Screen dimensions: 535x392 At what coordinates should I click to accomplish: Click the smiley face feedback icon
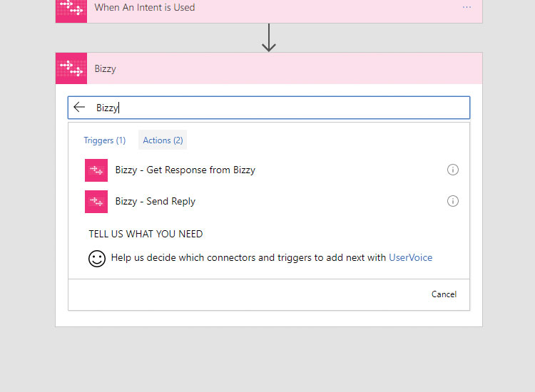97,259
